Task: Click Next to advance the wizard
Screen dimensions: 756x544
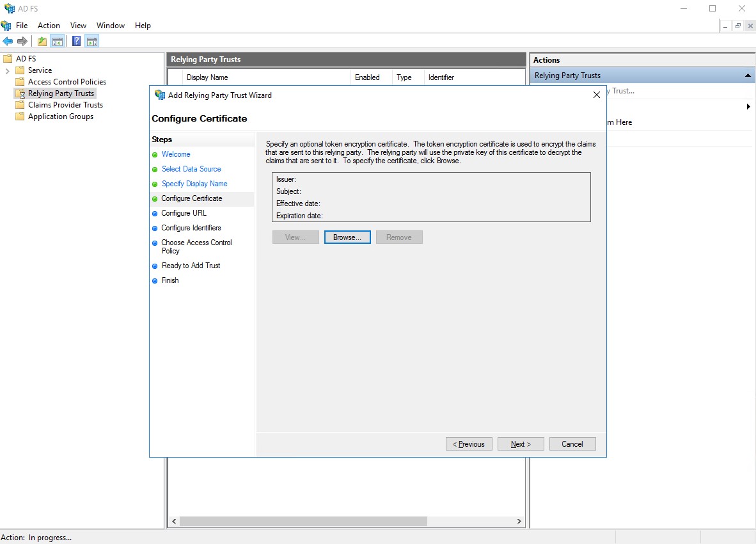Action: pyautogui.click(x=520, y=444)
